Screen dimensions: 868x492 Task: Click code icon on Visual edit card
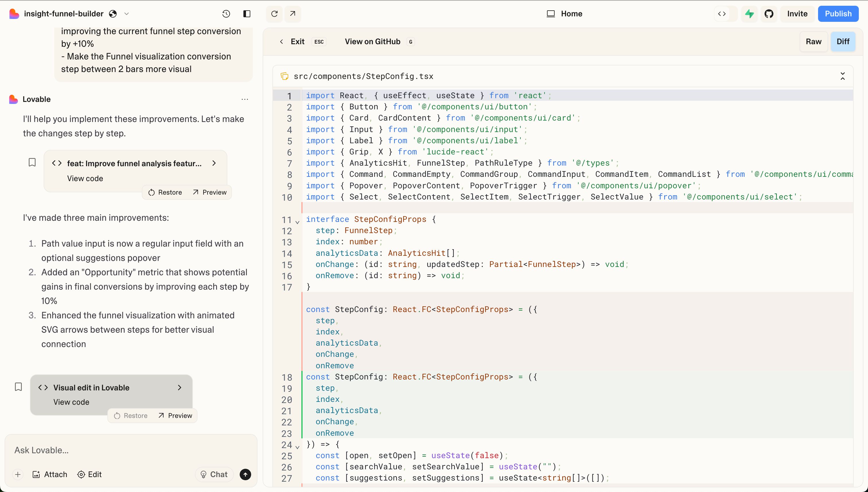43,388
